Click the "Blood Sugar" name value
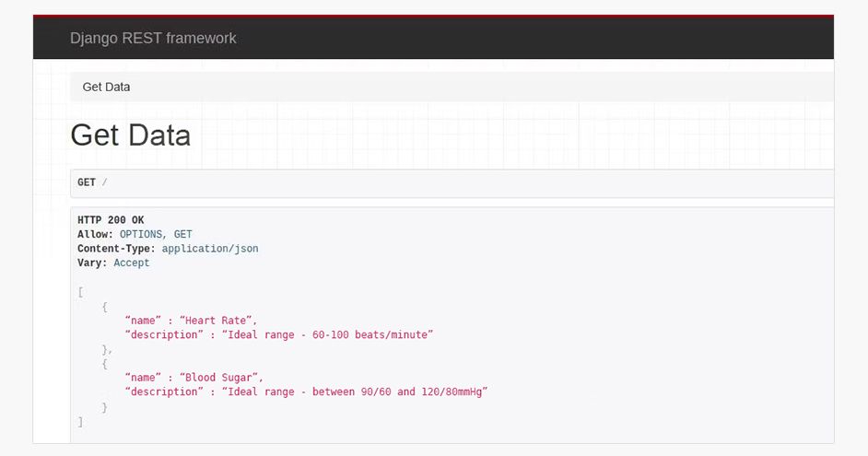Image resolution: width=868 pixels, height=456 pixels. 218,378
